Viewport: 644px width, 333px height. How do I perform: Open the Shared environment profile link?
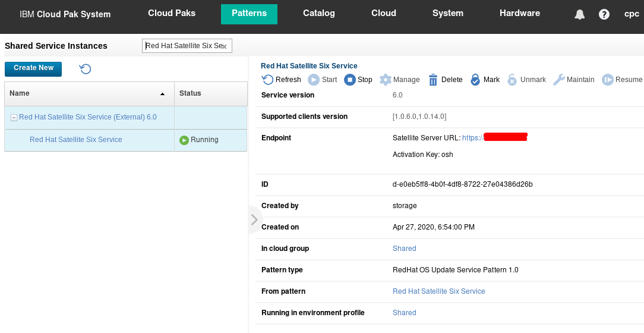click(x=404, y=312)
